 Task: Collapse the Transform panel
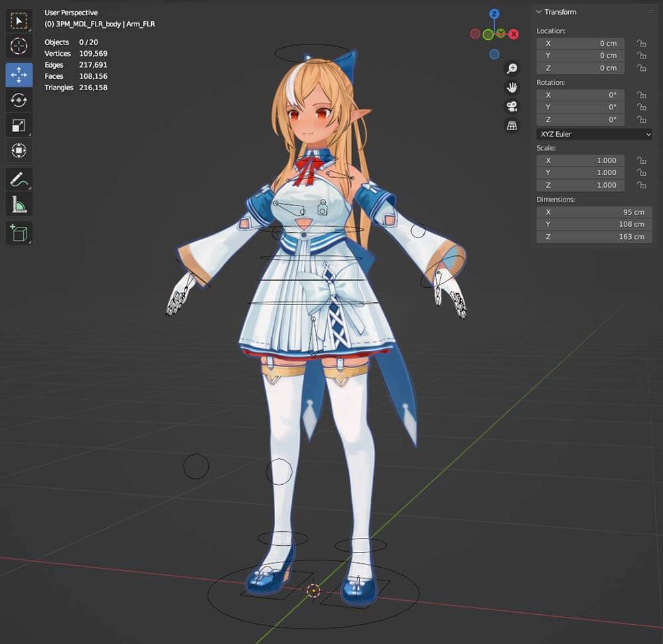(540, 12)
